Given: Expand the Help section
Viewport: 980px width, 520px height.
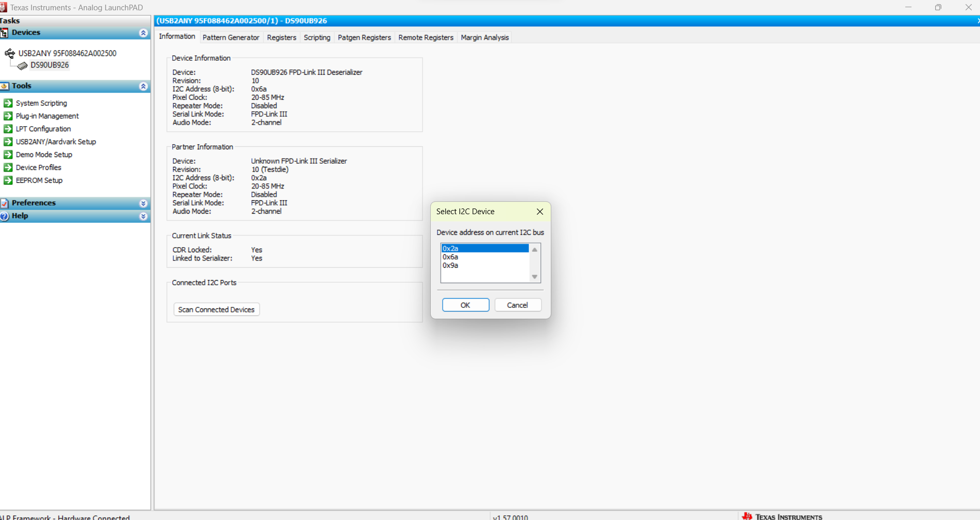Looking at the screenshot, I should click(143, 216).
